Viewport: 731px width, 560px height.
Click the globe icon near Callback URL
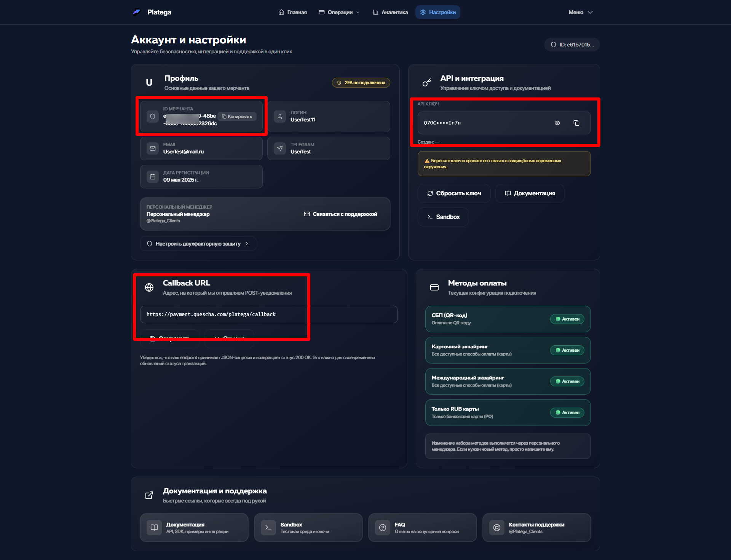(149, 287)
